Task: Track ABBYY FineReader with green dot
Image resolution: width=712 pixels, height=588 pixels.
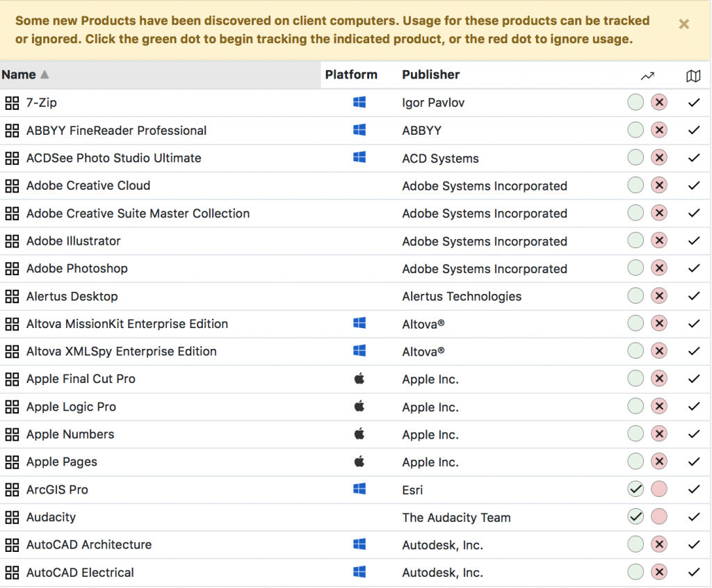Action: click(x=636, y=130)
